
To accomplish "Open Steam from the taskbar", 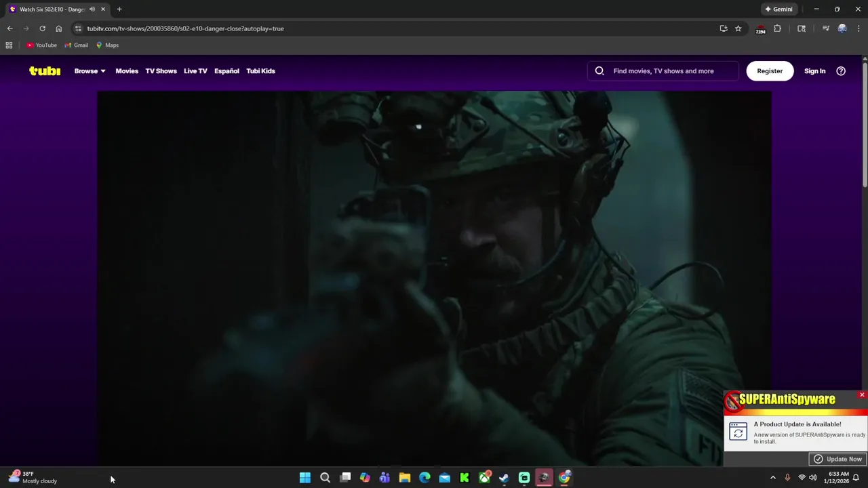I will click(504, 478).
